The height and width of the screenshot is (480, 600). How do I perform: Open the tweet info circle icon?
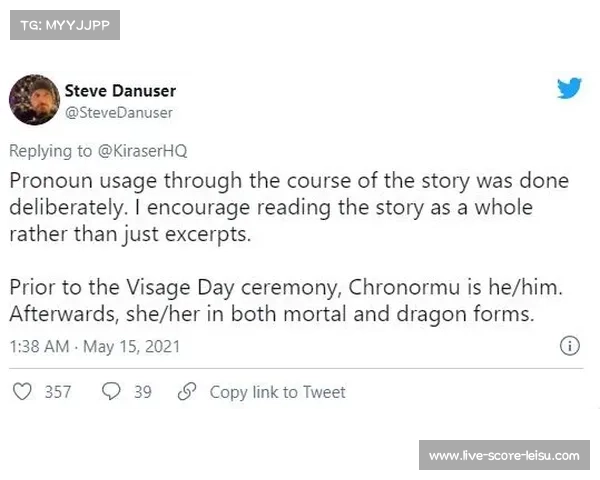[x=569, y=346]
